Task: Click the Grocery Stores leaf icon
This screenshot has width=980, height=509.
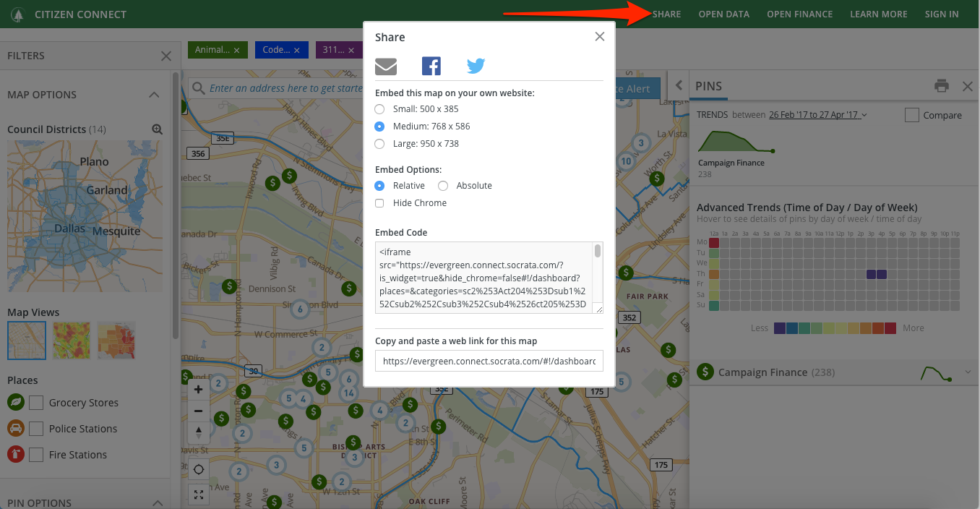Action: (x=16, y=403)
